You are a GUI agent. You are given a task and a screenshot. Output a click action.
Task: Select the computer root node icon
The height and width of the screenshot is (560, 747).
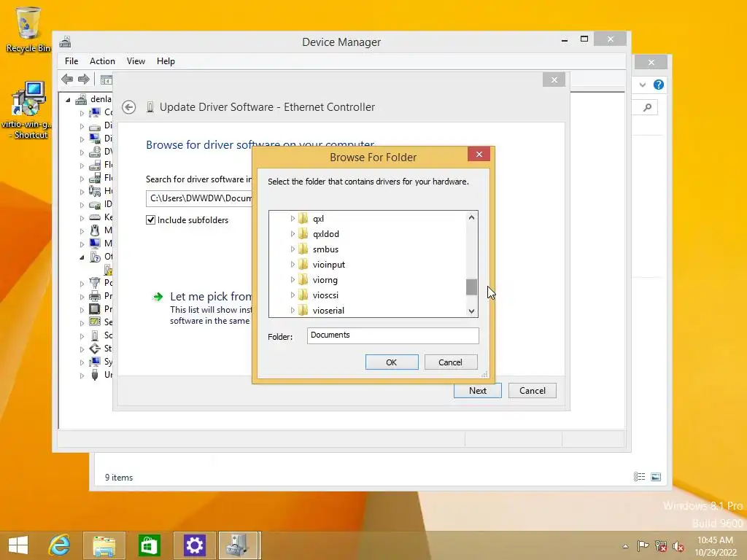coord(82,99)
